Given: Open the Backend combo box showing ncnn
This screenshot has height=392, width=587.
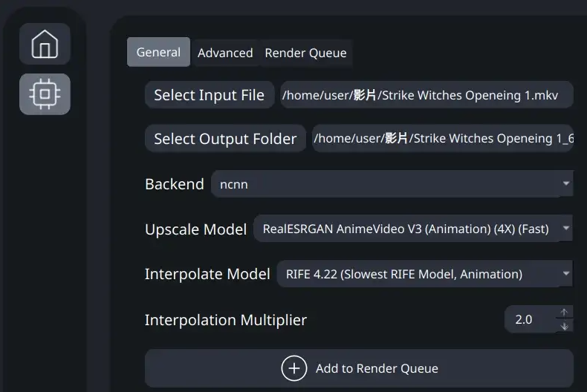Looking at the screenshot, I should click(392, 183).
